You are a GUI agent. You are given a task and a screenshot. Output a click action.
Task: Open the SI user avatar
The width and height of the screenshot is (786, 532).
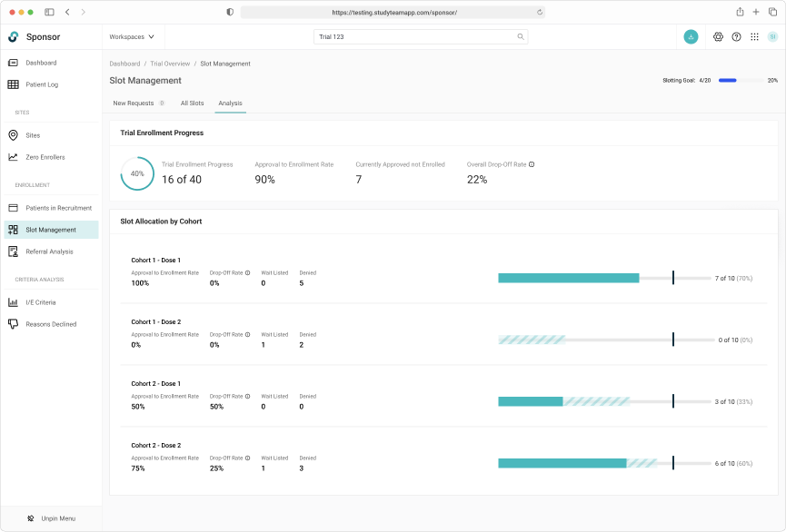tap(772, 36)
